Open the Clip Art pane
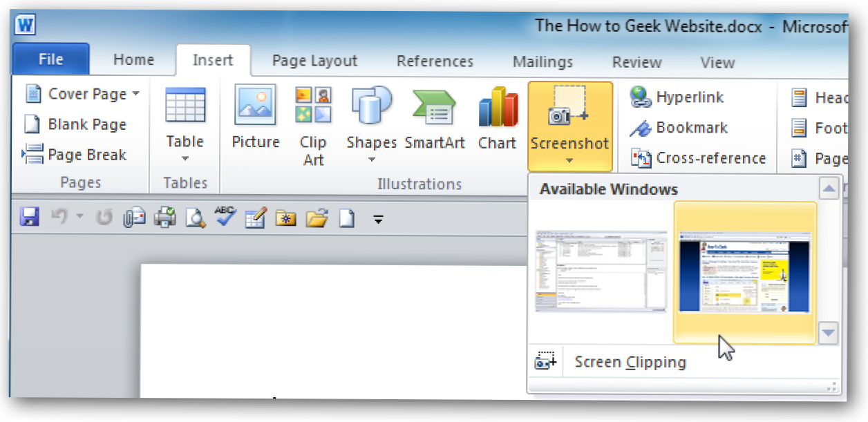868x422 pixels. [313, 126]
